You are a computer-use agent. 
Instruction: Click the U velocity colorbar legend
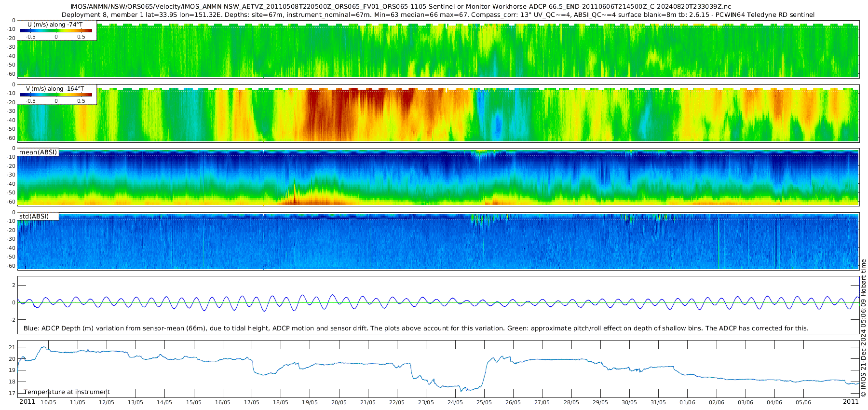coord(56,30)
